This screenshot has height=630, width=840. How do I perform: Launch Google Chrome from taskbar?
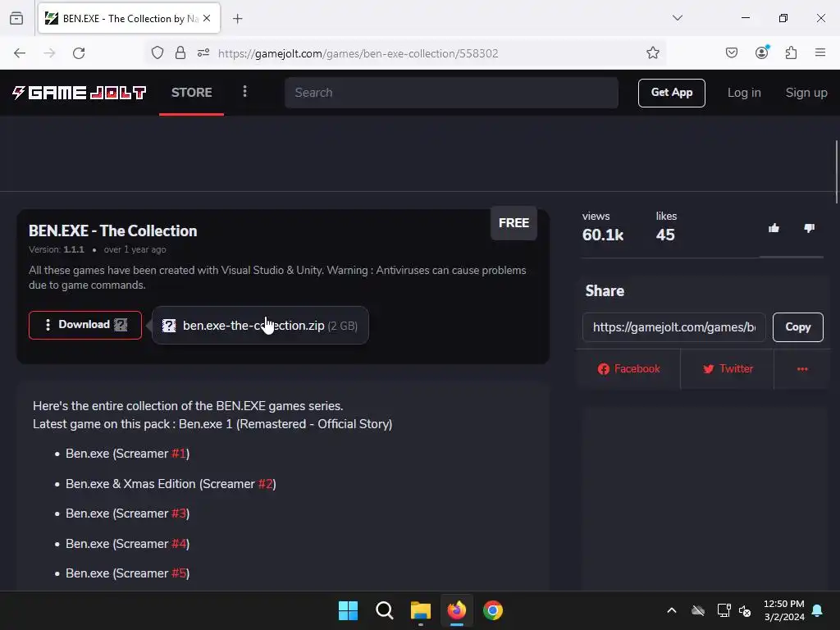[493, 610]
